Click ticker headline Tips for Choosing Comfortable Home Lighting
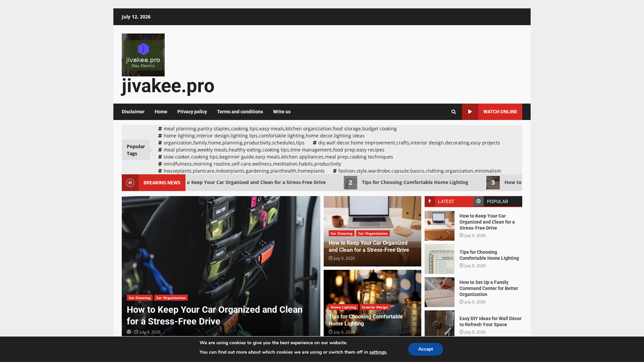This screenshot has width=644, height=362. 415,182
